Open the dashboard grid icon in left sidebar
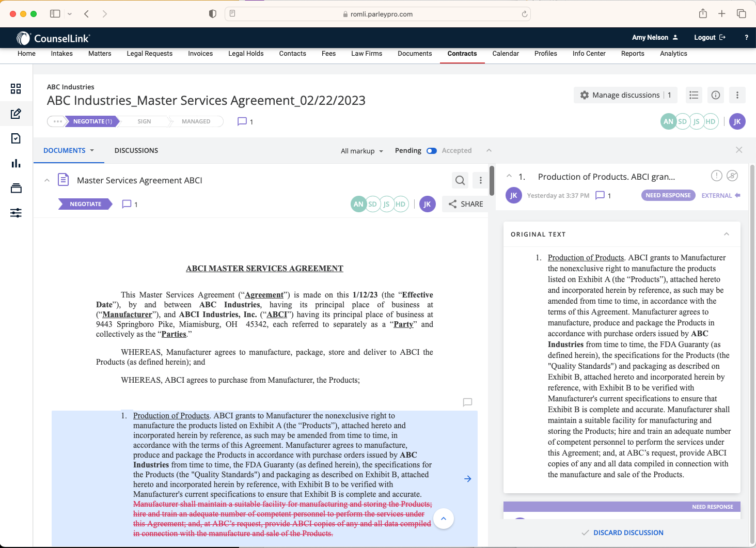The height and width of the screenshot is (548, 756). (x=16, y=89)
